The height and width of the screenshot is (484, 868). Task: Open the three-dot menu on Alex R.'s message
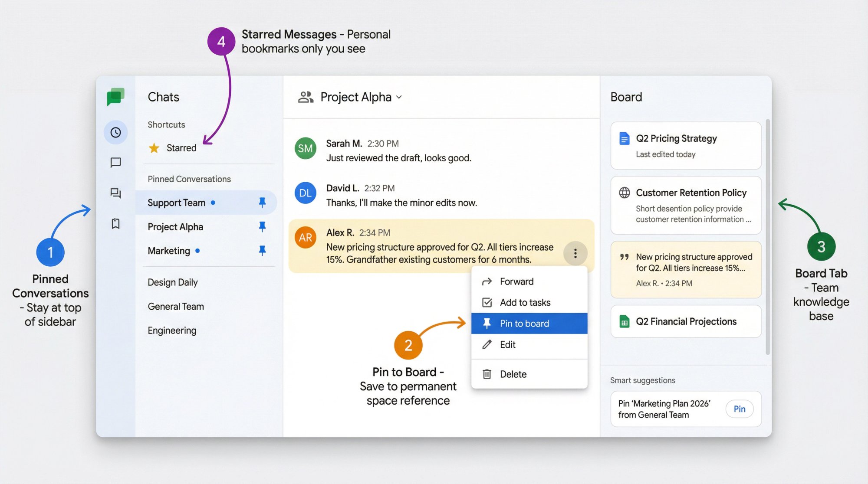point(575,253)
